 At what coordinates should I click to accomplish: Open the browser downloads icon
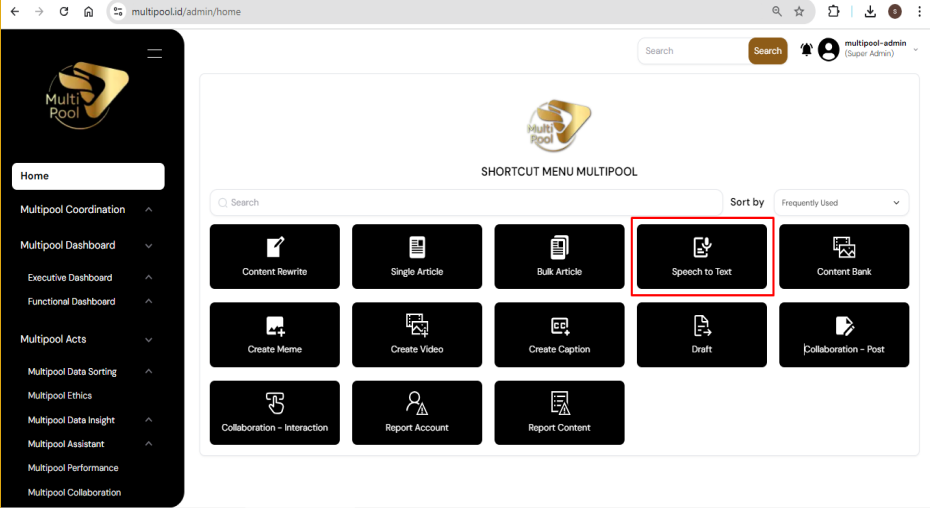(870, 11)
